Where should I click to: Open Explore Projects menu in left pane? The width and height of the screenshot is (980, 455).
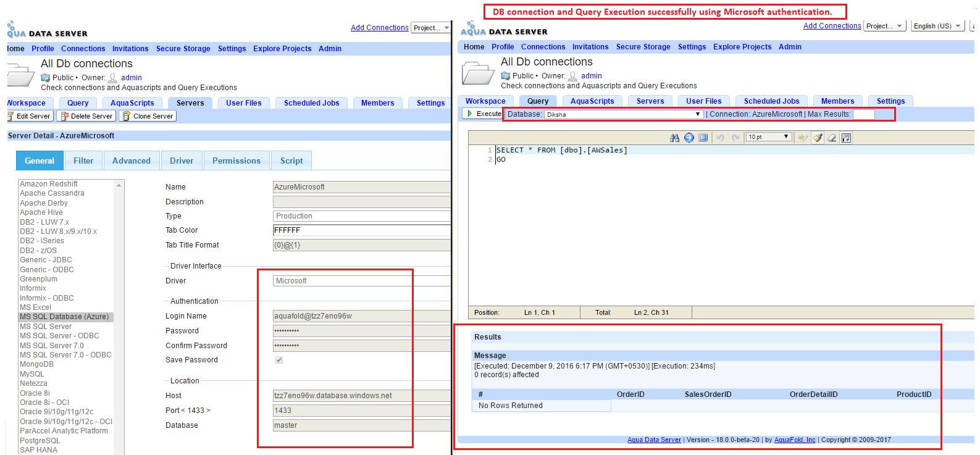tap(282, 49)
